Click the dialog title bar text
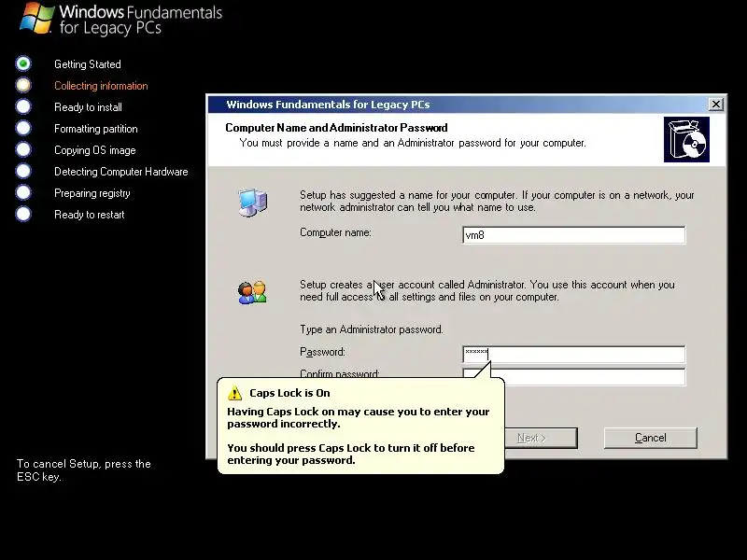The height and width of the screenshot is (560, 747). [x=328, y=105]
